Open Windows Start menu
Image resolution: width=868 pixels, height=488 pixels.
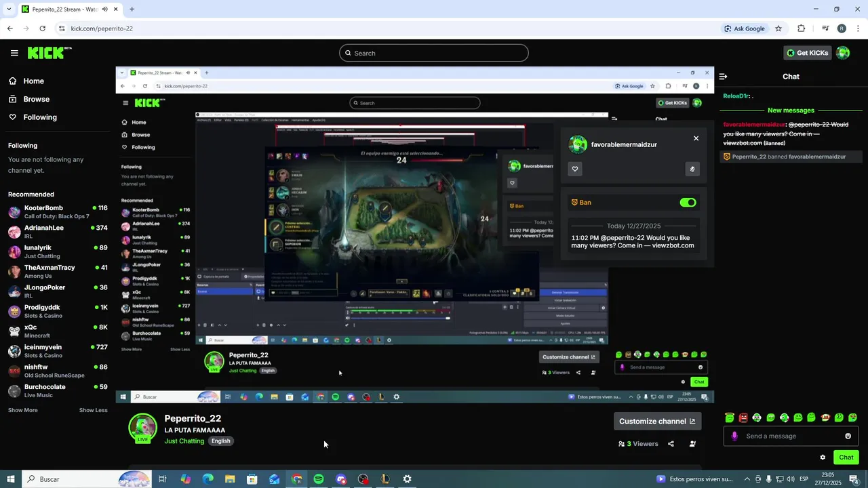coord(10,479)
